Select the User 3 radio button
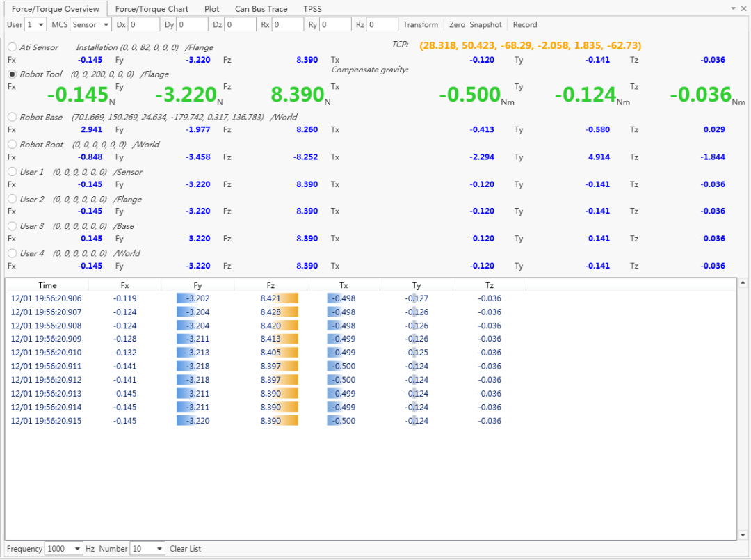Screen dimensions: 751x560 click(13, 226)
